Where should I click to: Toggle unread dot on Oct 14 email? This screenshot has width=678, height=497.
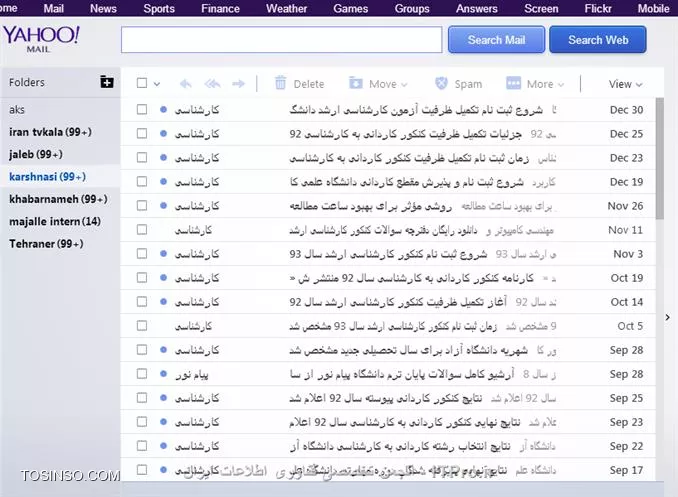[163, 301]
